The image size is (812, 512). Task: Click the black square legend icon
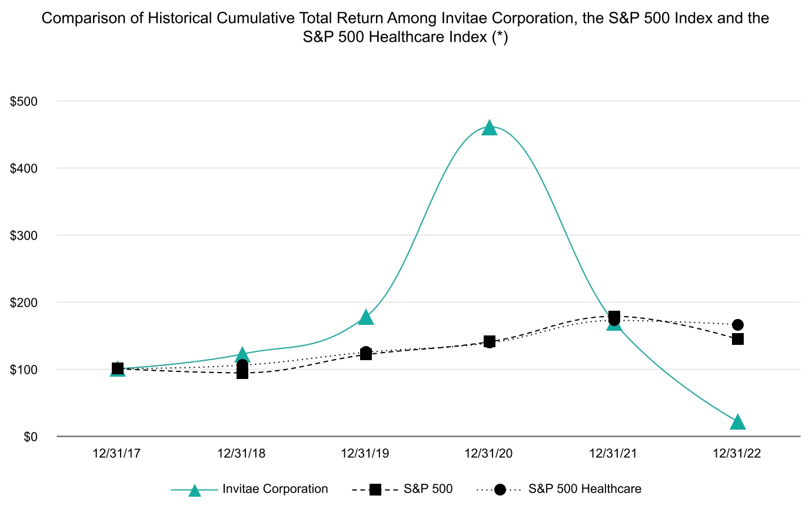tap(375, 490)
